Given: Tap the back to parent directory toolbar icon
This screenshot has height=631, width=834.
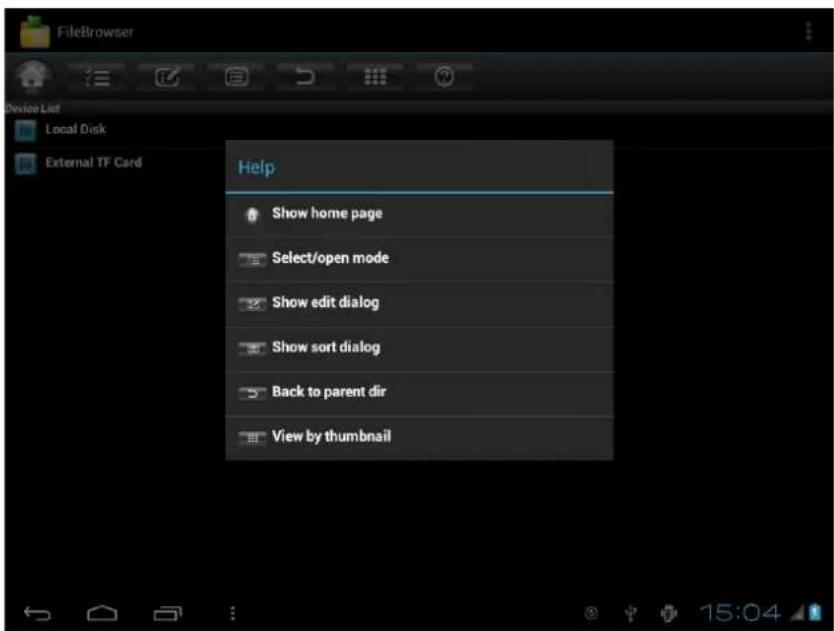Looking at the screenshot, I should point(305,78).
